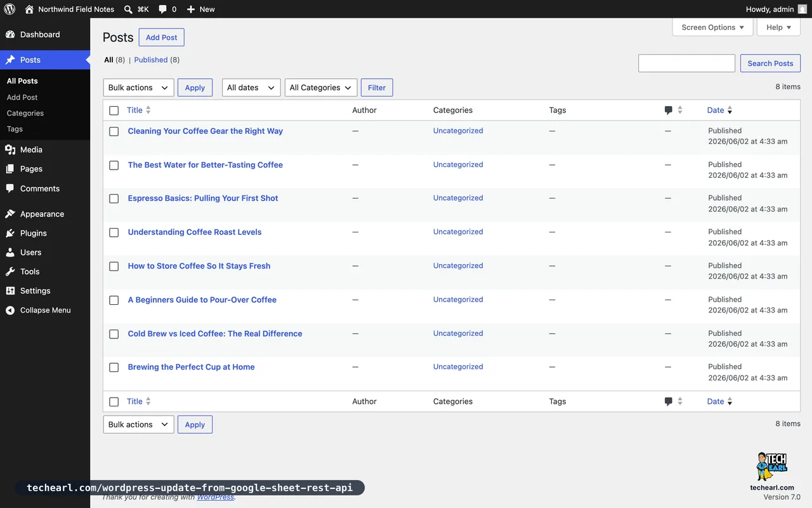812x508 pixels.
Task: Click the Appearance paintbrush icon
Action: pos(10,214)
